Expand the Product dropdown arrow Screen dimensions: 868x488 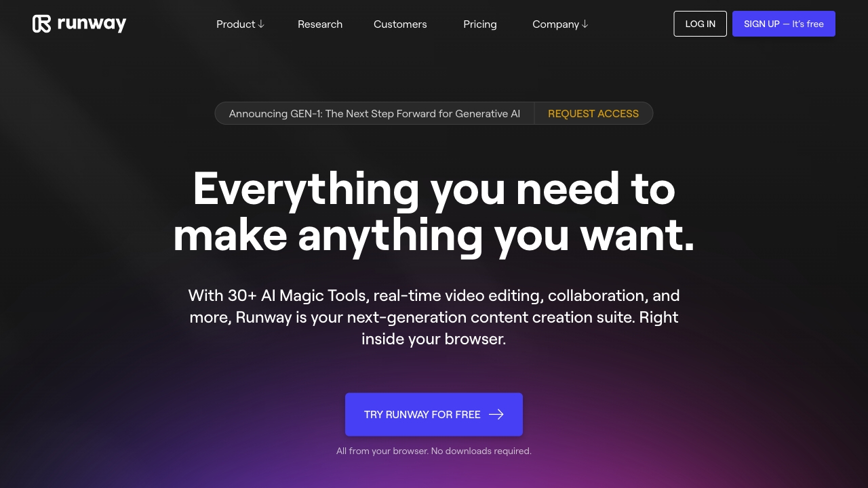click(261, 24)
